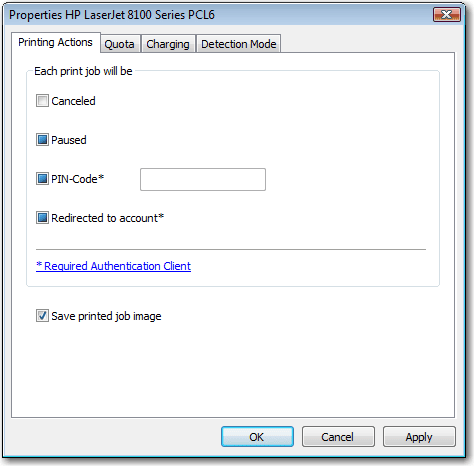The width and height of the screenshot is (474, 466).
Task: Click the Save printed job image label
Action: click(106, 316)
